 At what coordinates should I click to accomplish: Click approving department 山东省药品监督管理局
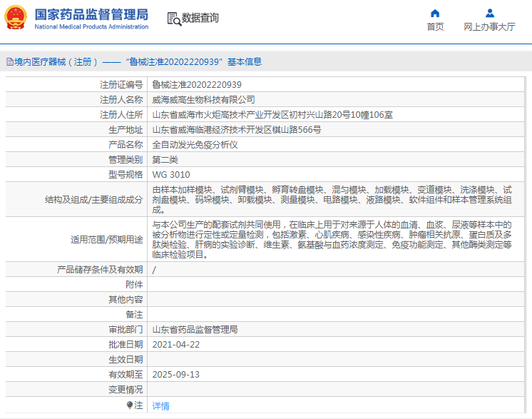195,329
